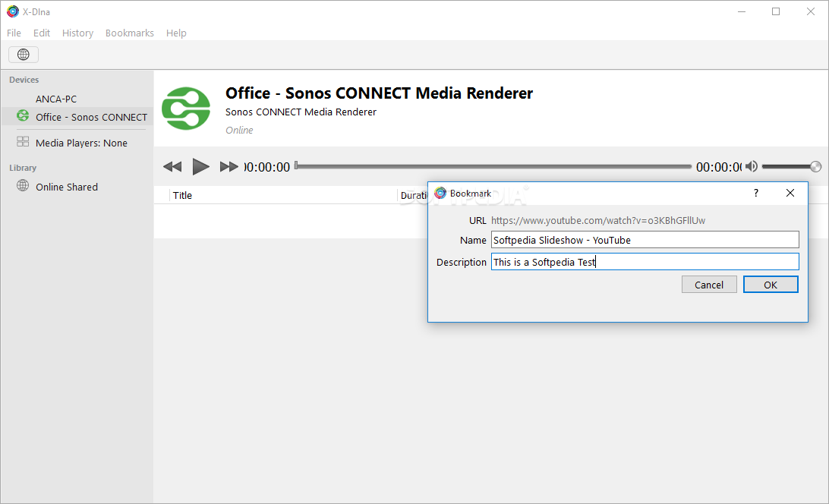829x504 pixels.
Task: Select Office - Sonos CONNECT device
Action: (x=77, y=117)
